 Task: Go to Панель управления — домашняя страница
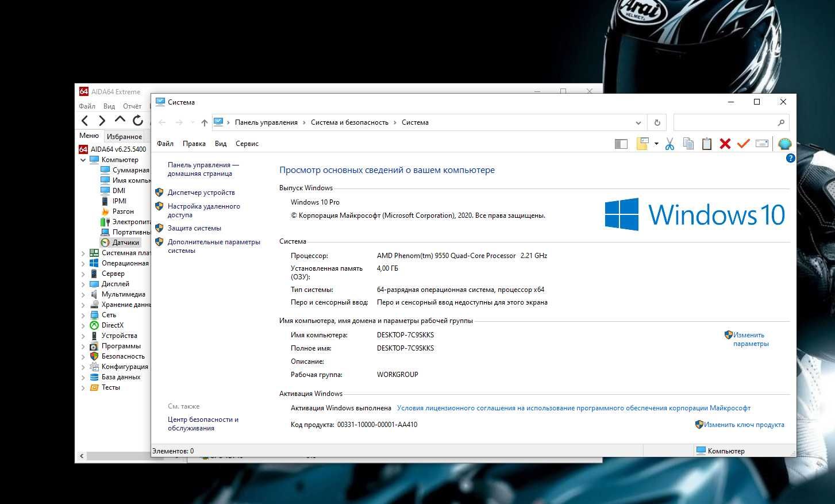tap(203, 169)
